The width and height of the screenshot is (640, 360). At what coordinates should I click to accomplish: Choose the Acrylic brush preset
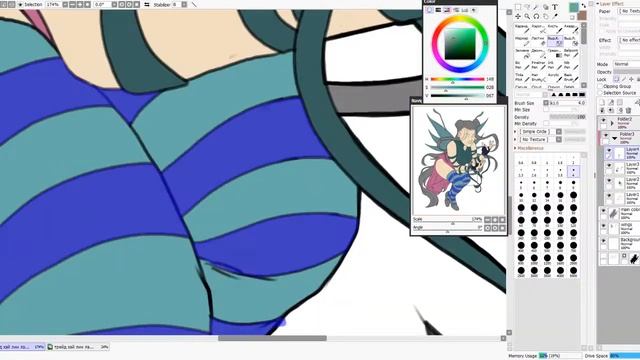(554, 78)
